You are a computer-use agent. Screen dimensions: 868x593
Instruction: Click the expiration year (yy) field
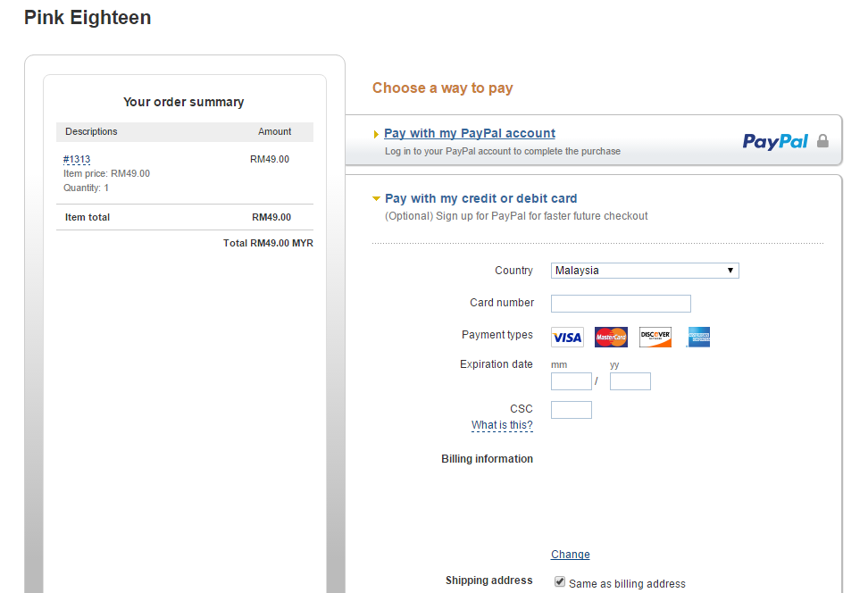(x=630, y=381)
